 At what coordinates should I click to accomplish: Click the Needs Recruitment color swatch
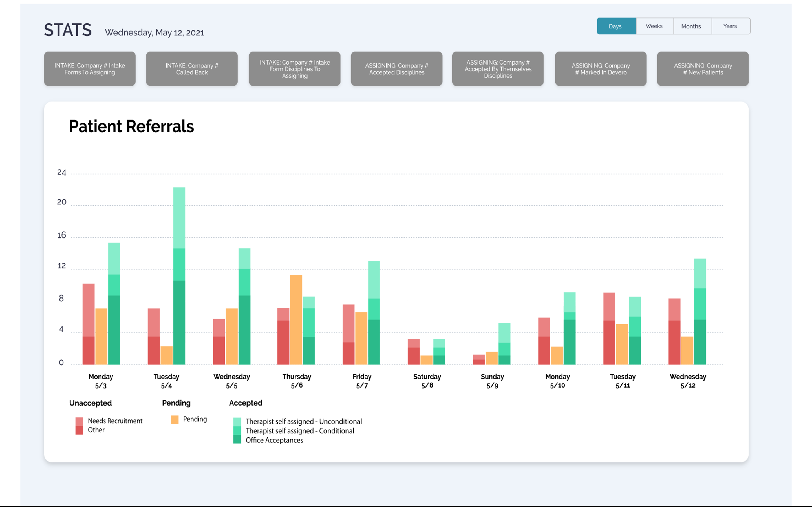(80, 421)
